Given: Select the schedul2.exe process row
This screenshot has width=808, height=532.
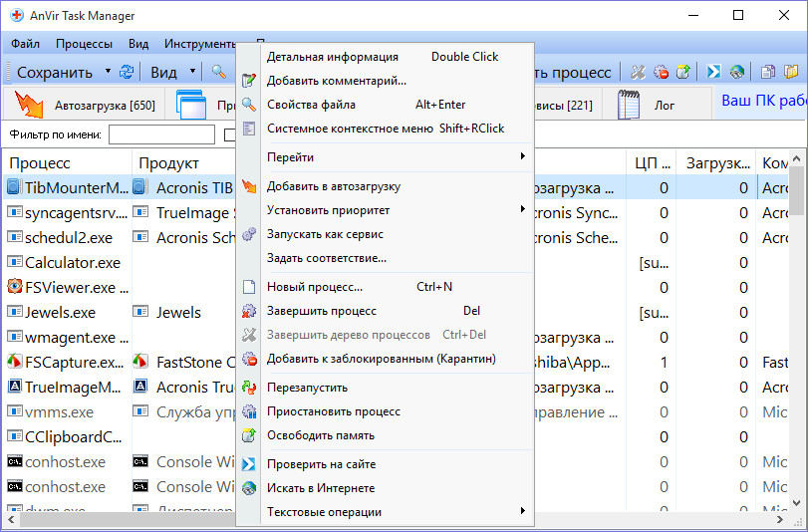Looking at the screenshot, I should point(67,238).
